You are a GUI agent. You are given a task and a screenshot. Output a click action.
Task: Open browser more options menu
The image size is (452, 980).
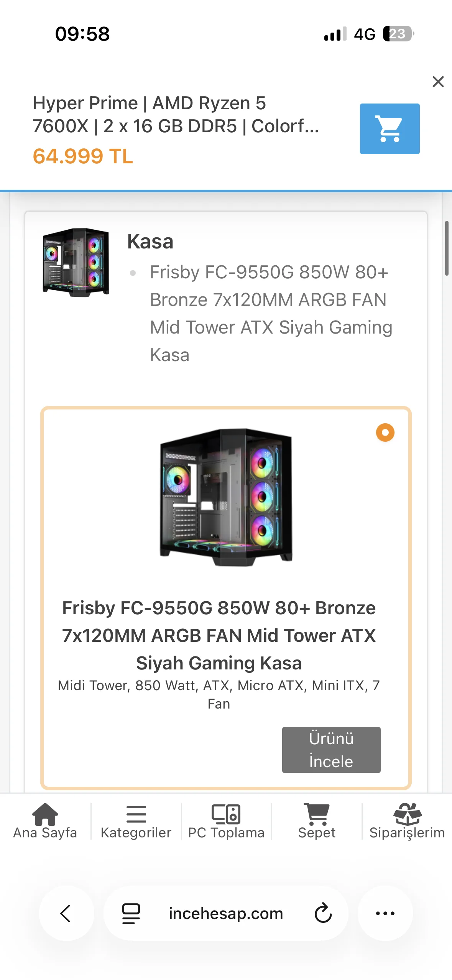click(385, 913)
